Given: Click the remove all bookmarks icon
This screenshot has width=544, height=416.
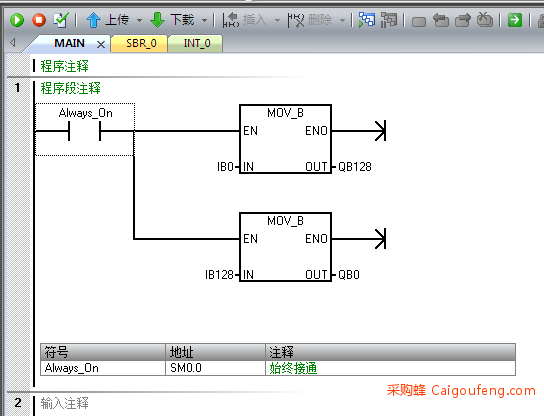Looking at the screenshot, I should tap(485, 20).
